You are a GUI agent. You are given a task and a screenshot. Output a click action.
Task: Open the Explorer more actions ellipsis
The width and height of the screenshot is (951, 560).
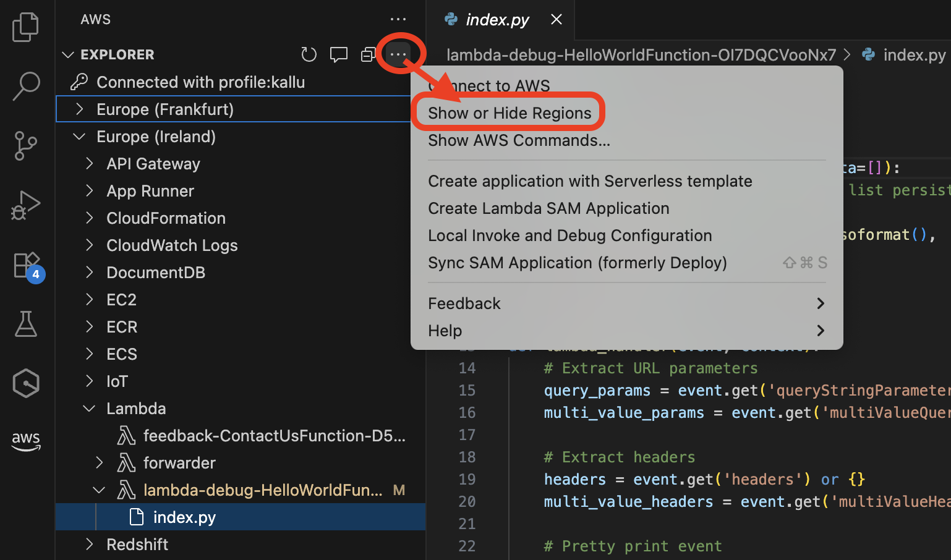coord(398,54)
